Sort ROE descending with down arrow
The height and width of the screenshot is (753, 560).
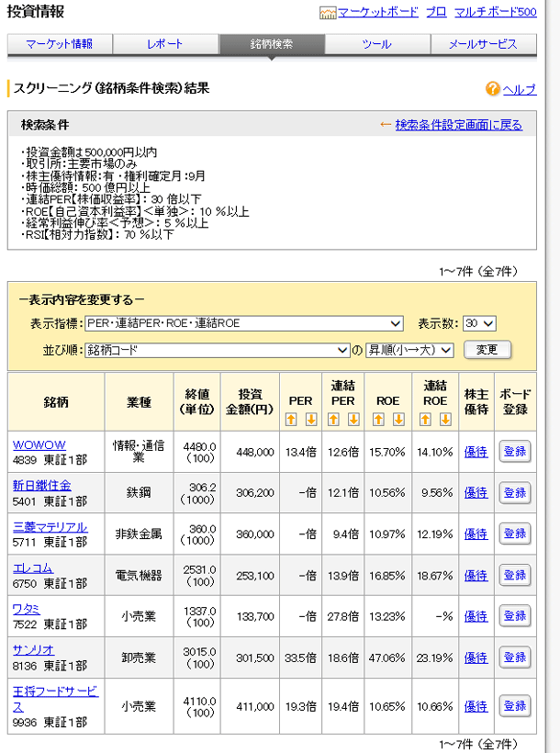pyautogui.click(x=398, y=420)
